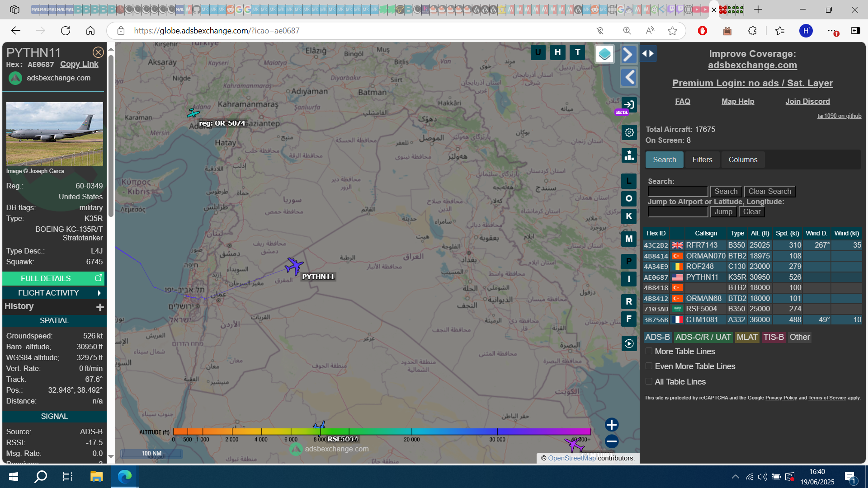Toggle the M map button
Image resolution: width=868 pixels, height=488 pixels.
629,239
